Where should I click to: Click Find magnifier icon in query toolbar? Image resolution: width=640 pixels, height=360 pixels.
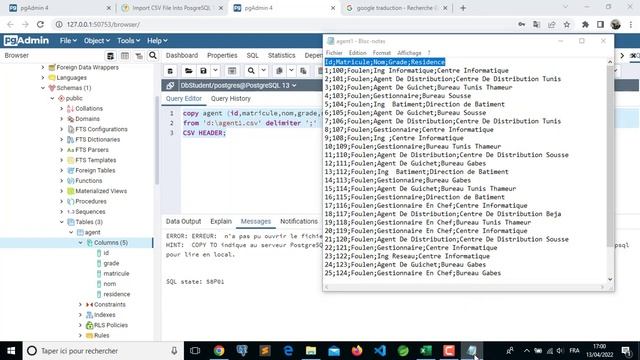click(251, 71)
